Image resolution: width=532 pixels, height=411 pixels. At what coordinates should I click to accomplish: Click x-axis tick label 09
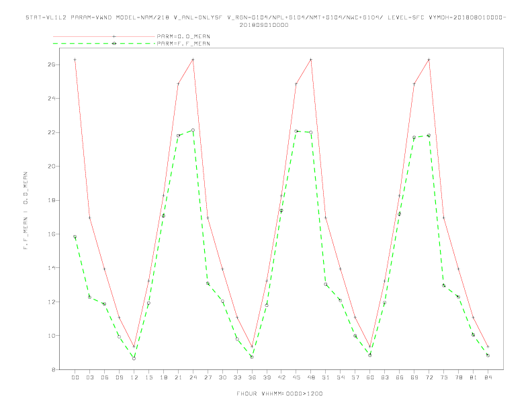pyautogui.click(x=119, y=377)
